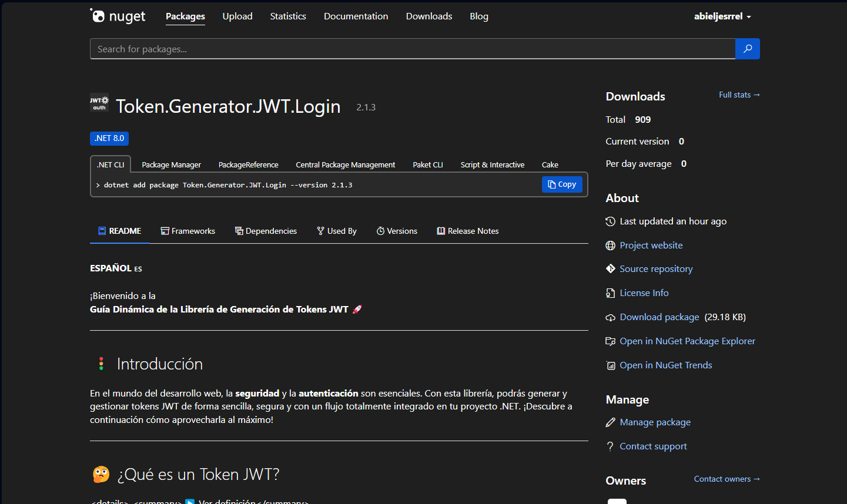Open the Project website link
Image resolution: width=847 pixels, height=504 pixels.
point(651,246)
